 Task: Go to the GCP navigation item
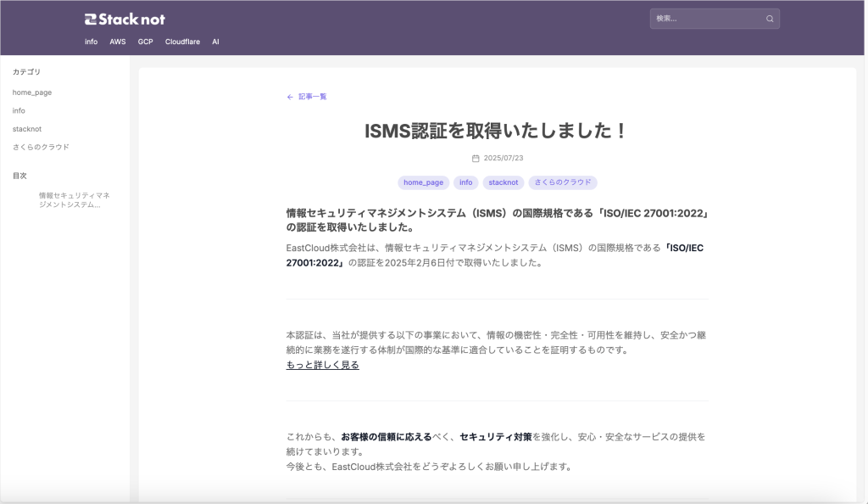(145, 42)
